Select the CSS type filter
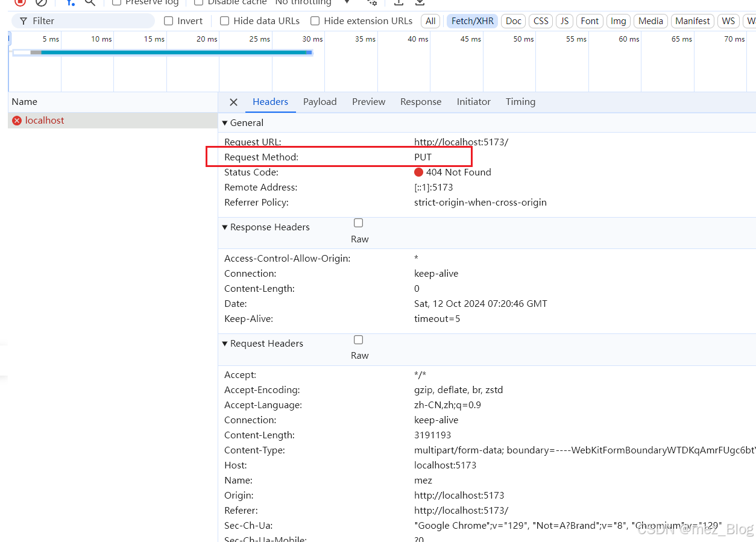756x542 pixels. [541, 21]
